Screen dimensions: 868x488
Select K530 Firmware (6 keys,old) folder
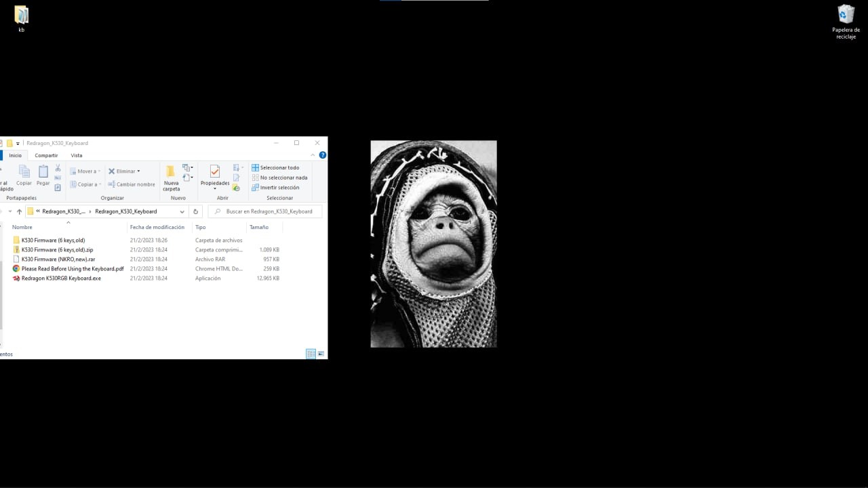pos(53,240)
